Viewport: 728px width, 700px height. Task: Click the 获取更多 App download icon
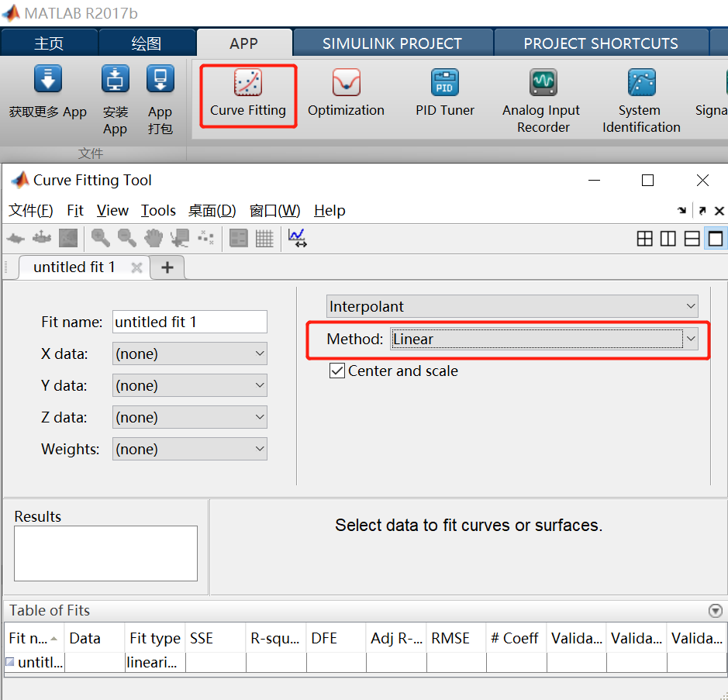tap(48, 79)
